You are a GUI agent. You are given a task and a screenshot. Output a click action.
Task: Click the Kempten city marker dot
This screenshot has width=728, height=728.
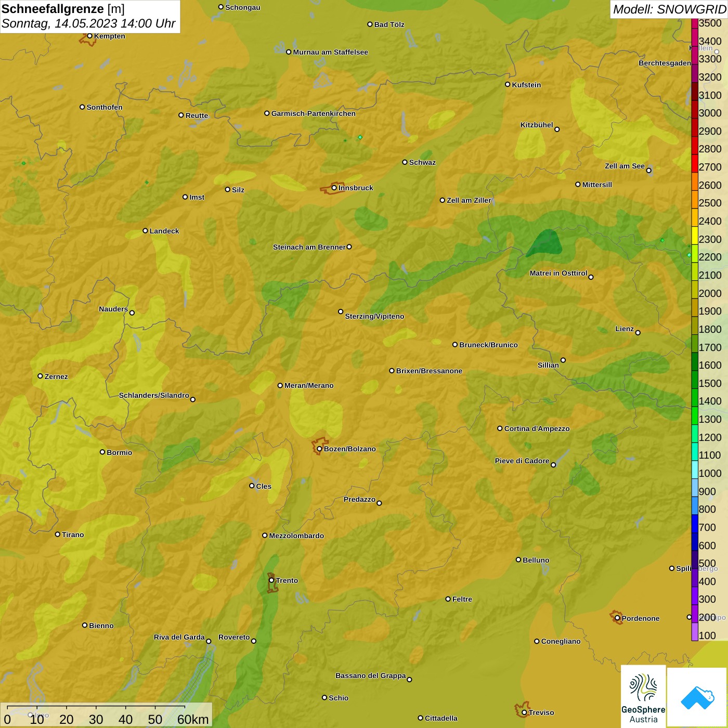coord(89,36)
